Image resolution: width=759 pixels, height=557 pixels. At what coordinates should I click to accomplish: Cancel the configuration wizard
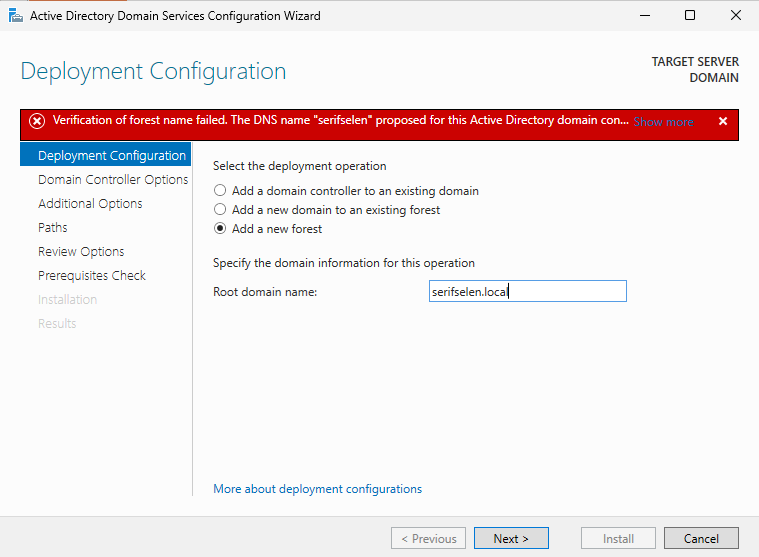click(x=701, y=539)
